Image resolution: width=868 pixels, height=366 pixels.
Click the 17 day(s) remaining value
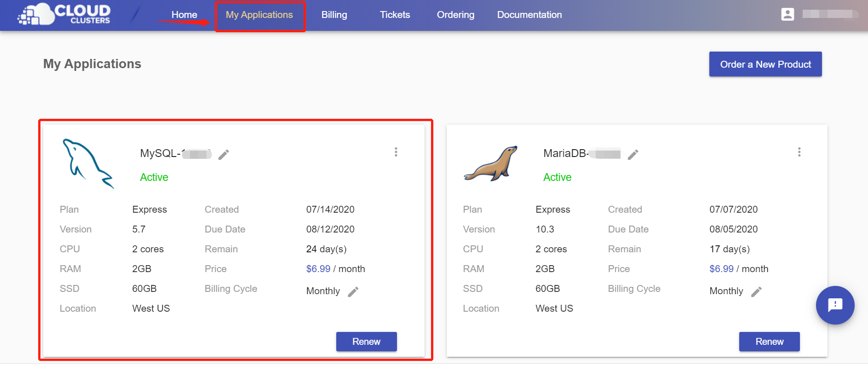pos(730,249)
